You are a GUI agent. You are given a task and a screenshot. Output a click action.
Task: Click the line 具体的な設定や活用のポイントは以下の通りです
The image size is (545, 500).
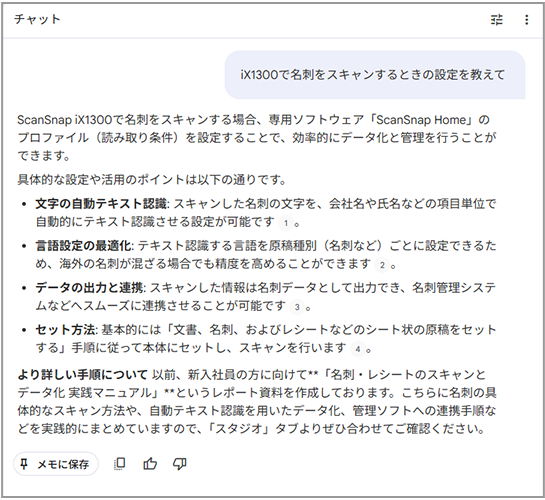pyautogui.click(x=152, y=180)
